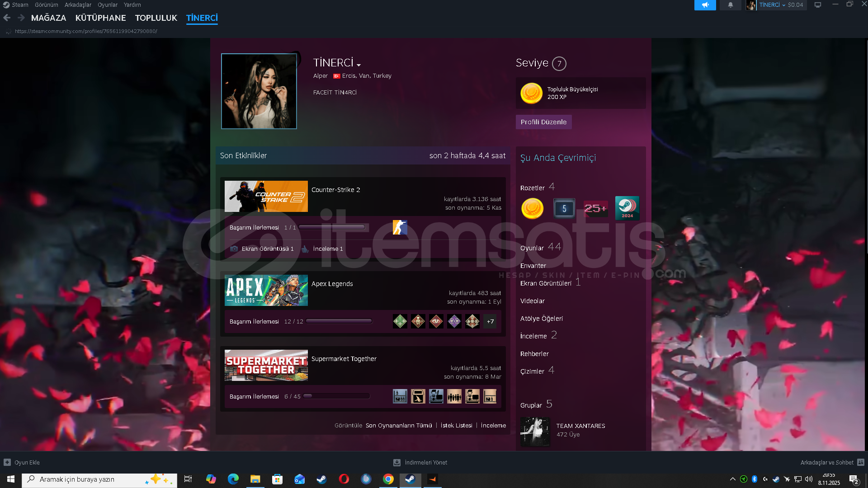
Task: Open the Steam 2024 badge
Action: click(627, 208)
